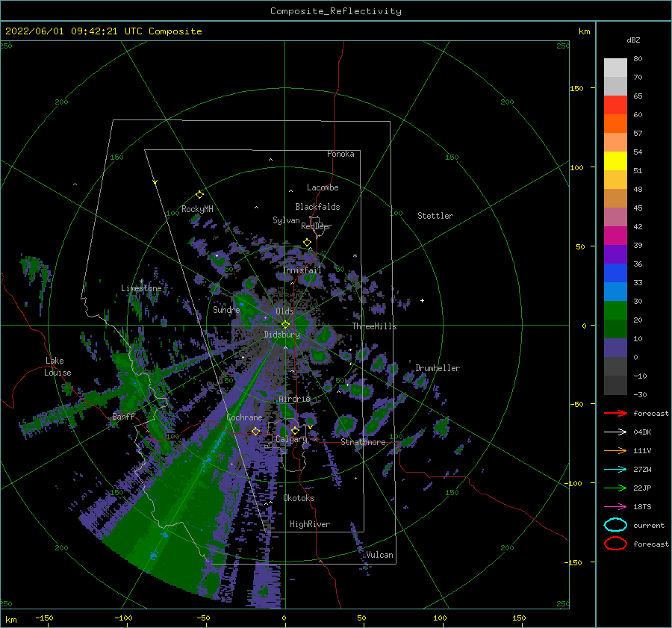Screen dimensions: 672x628
Task: Click the Composite_Reflectivity title text
Action: 336,11
